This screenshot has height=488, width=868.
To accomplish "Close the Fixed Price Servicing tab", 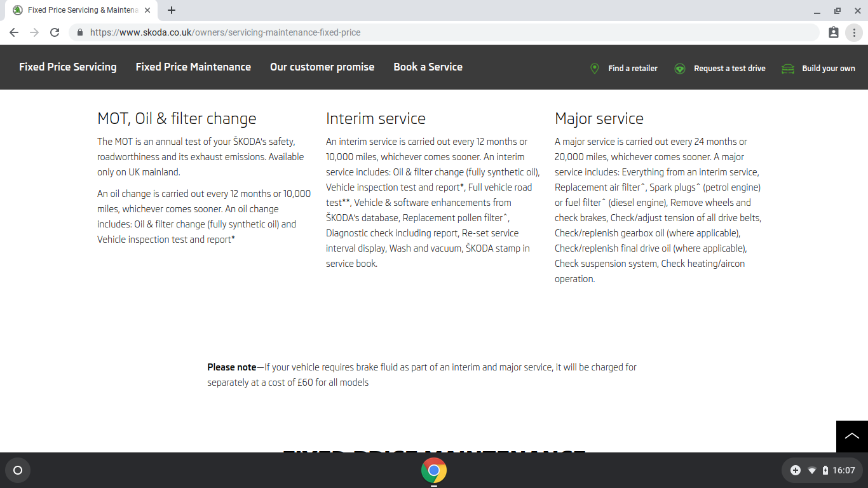I will tap(147, 10).
